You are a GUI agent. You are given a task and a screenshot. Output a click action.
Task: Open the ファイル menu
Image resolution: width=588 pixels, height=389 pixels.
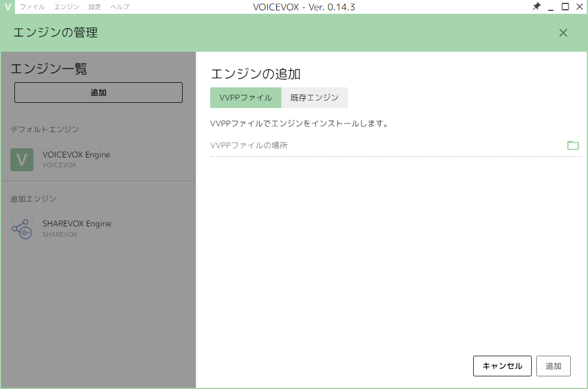[34, 7]
